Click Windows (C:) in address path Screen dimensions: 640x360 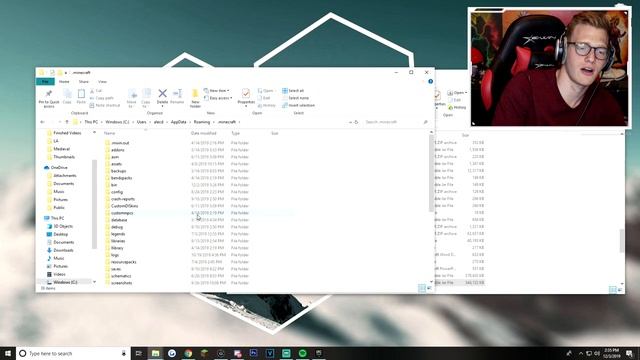point(117,122)
